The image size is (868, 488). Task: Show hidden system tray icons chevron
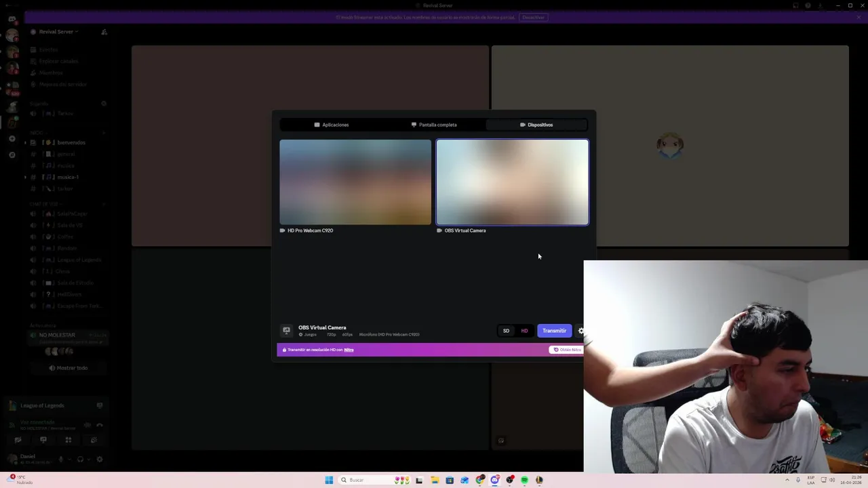tap(787, 480)
